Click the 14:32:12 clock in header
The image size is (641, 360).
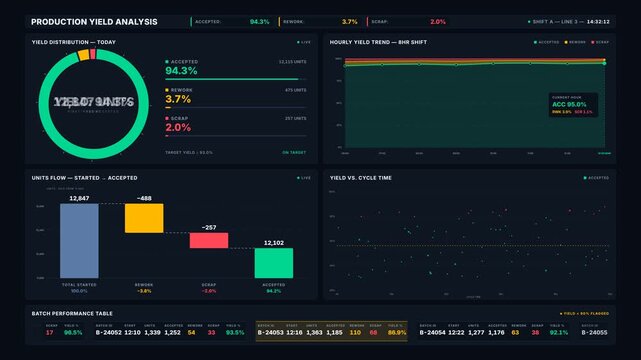[598, 22]
